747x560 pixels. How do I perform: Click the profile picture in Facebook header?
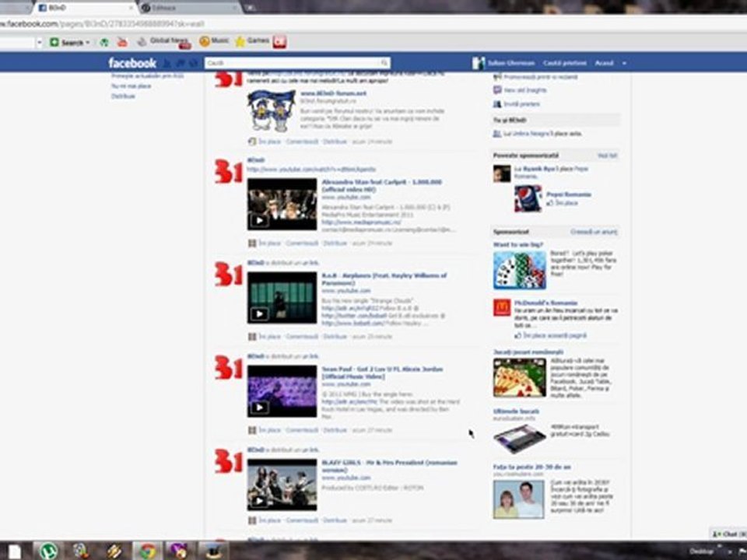[479, 63]
